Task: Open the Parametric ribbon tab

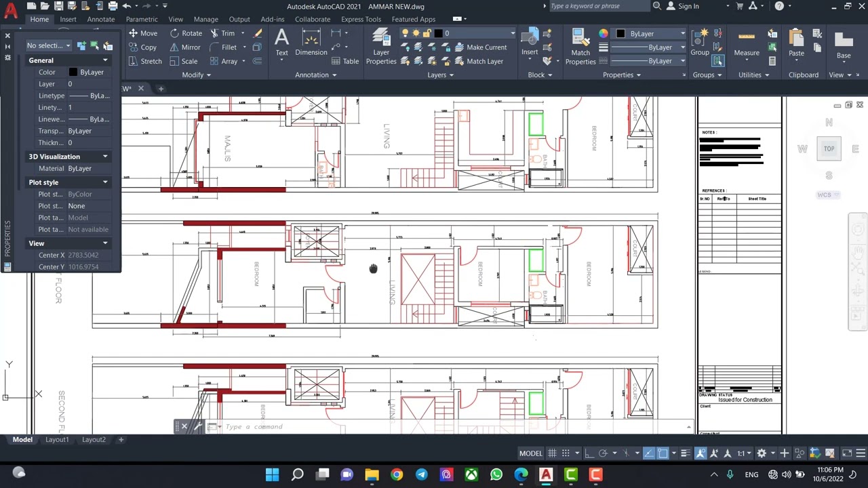Action: click(x=142, y=19)
